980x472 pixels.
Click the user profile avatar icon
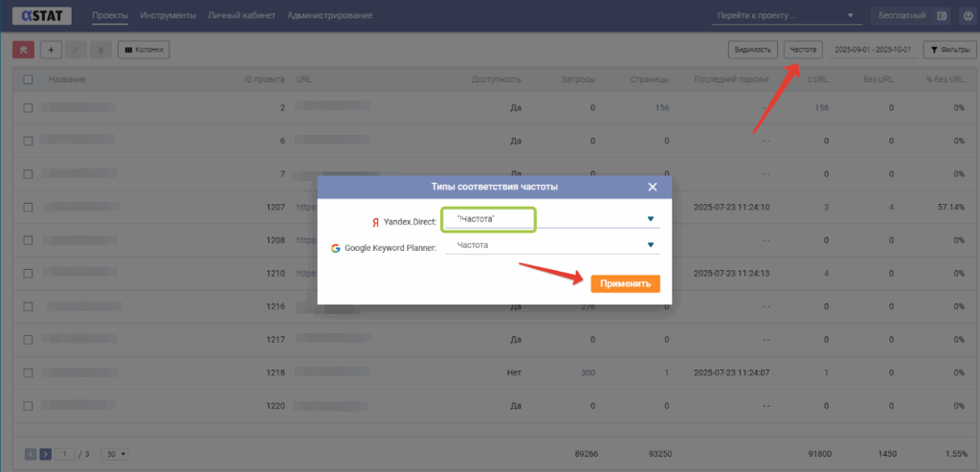pos(967,16)
